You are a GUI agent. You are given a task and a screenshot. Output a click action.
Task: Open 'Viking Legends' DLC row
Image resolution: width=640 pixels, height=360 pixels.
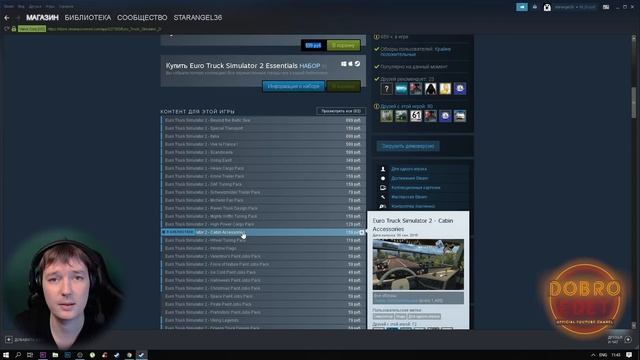263,320
